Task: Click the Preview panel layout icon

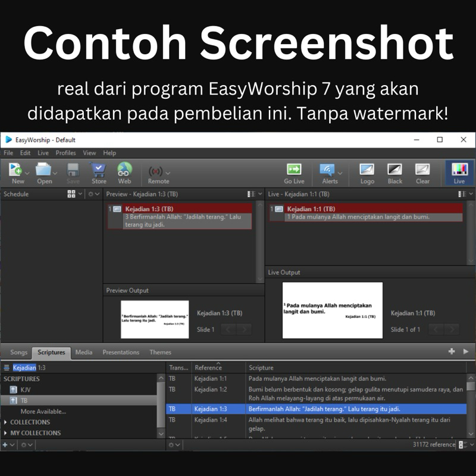Action: [251, 194]
